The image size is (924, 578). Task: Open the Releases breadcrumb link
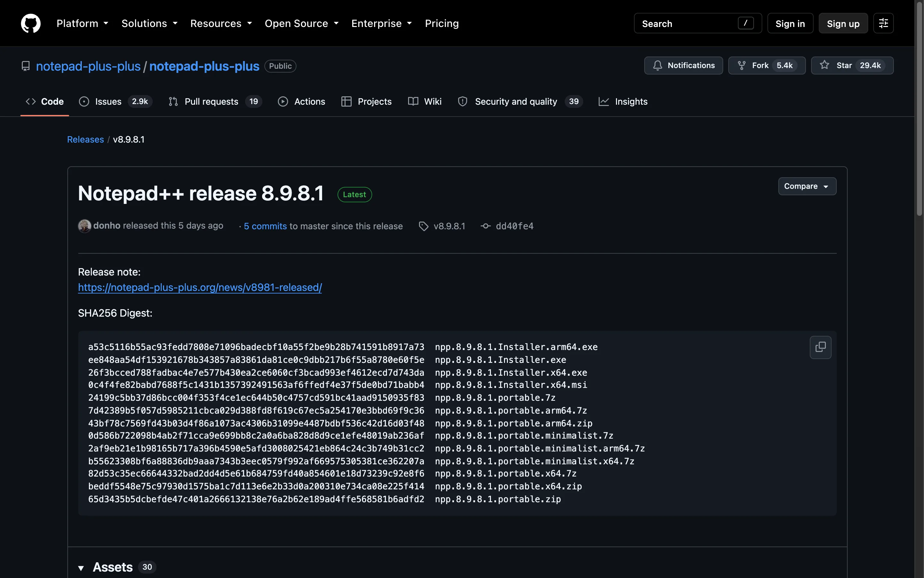tap(86, 140)
